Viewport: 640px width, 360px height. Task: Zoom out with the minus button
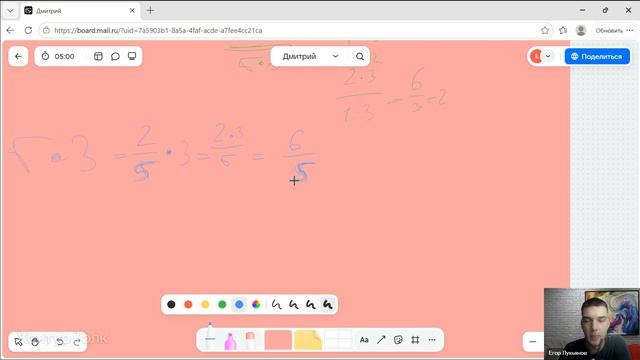click(x=533, y=342)
